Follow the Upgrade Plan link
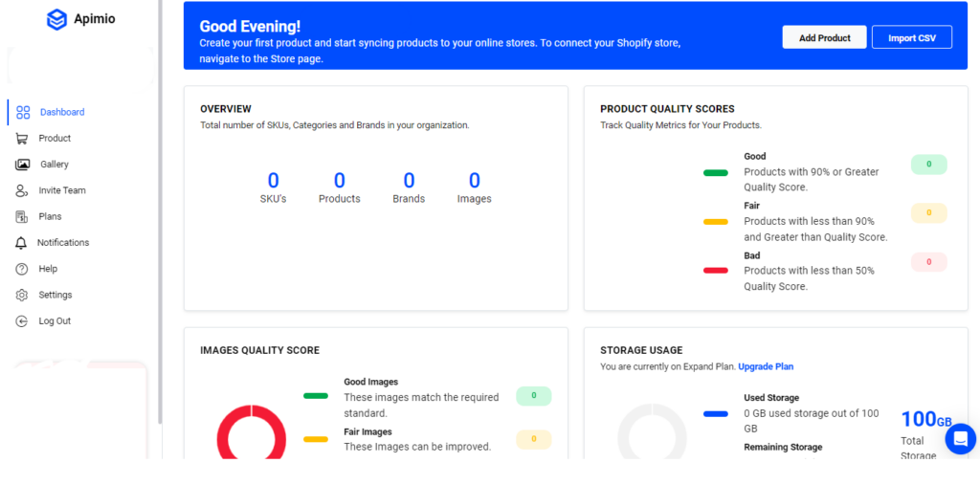980x485 pixels. pos(766,366)
